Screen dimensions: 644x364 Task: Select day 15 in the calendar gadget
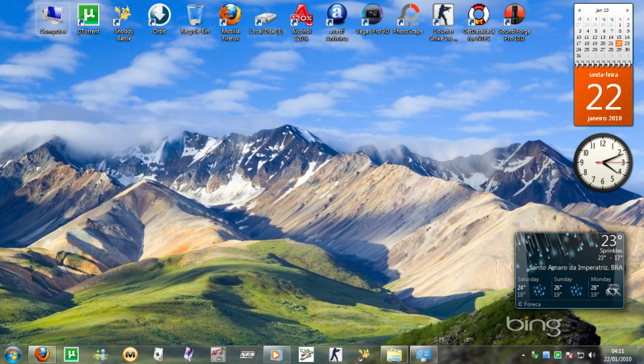pyautogui.click(x=618, y=37)
